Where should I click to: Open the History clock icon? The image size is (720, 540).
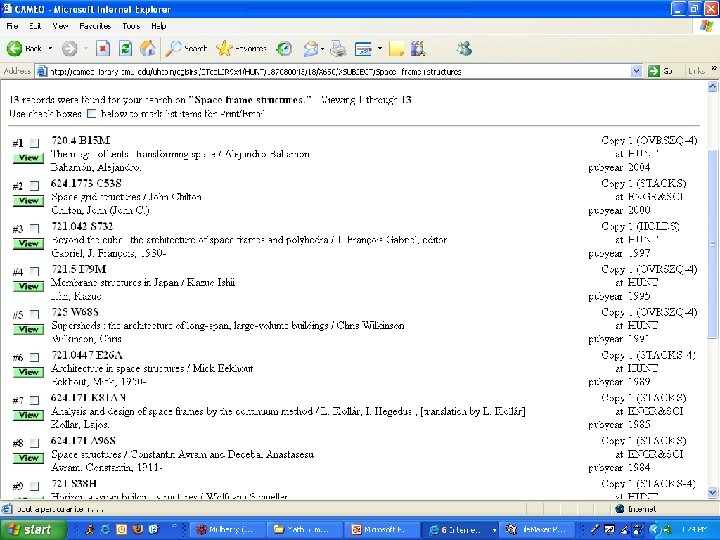click(x=285, y=48)
